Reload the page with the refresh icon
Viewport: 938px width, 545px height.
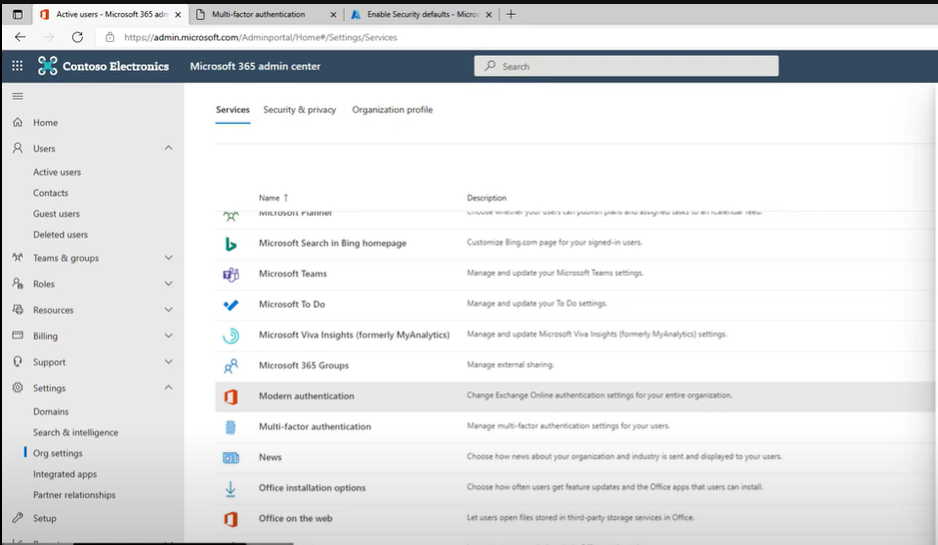[x=77, y=37]
